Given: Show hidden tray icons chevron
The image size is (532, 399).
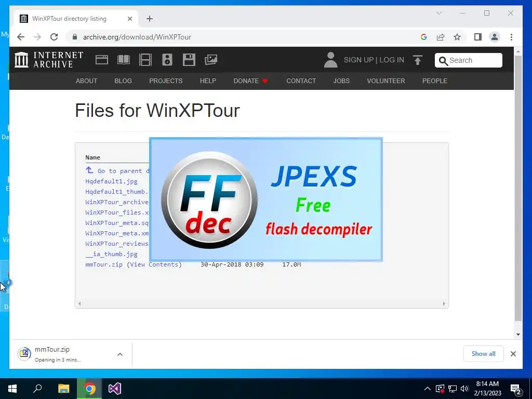Looking at the screenshot, I should pos(428,389).
